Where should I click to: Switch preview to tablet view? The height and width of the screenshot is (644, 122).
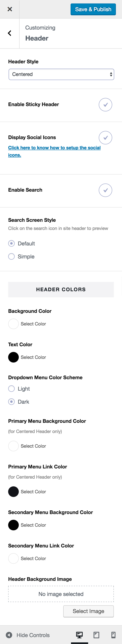(96, 635)
